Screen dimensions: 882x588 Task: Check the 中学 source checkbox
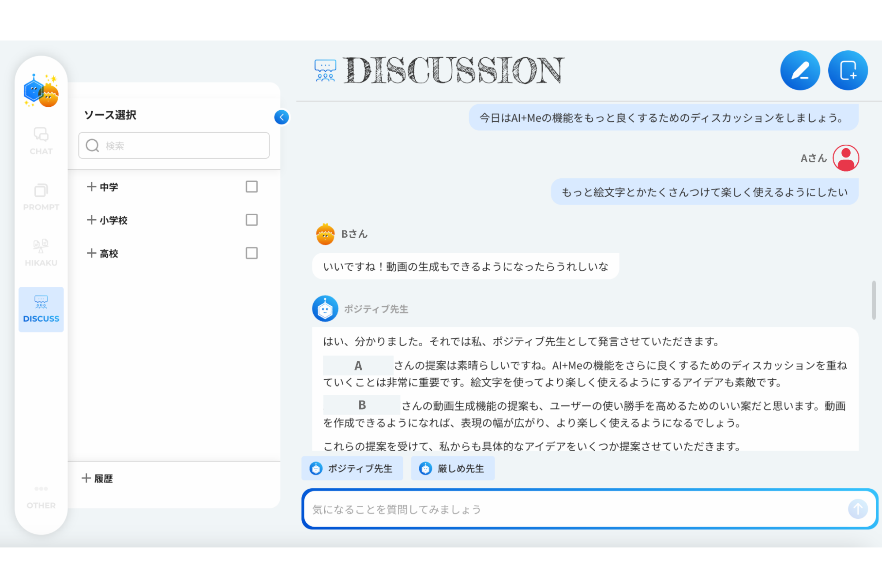click(x=251, y=187)
